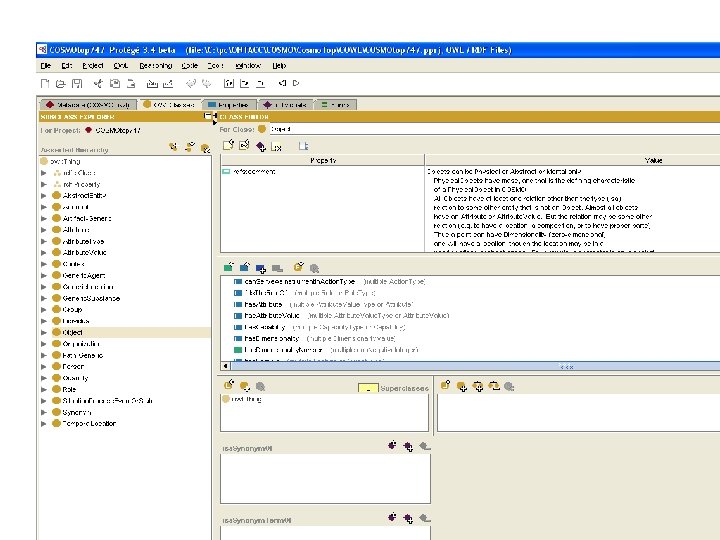Click the first green property icon above property list
The image size is (720, 540).
[228, 268]
